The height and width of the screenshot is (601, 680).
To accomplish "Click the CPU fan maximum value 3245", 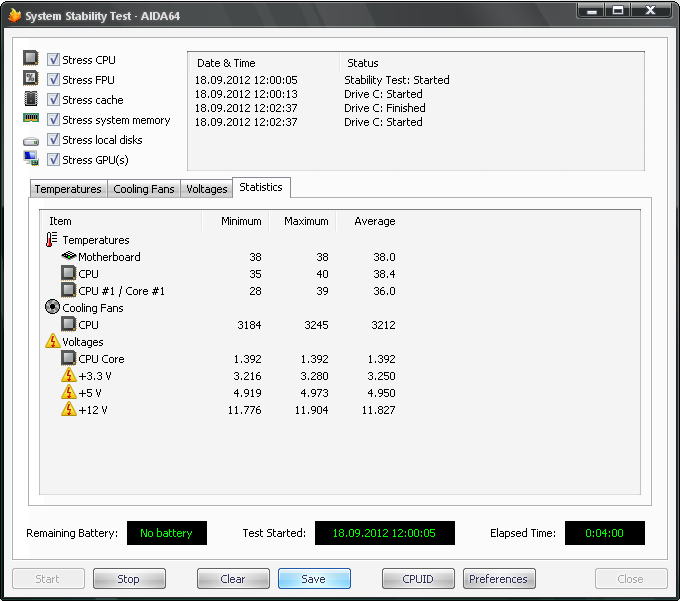I will click(x=316, y=325).
